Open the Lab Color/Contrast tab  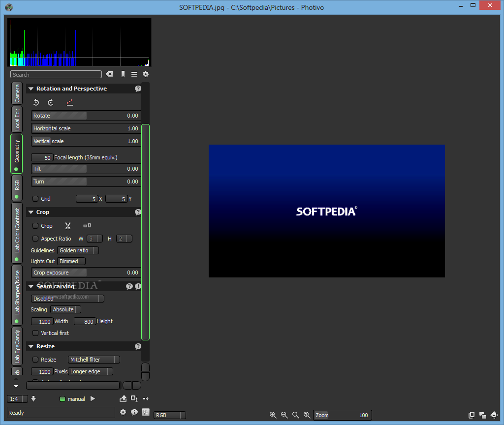coord(17,233)
